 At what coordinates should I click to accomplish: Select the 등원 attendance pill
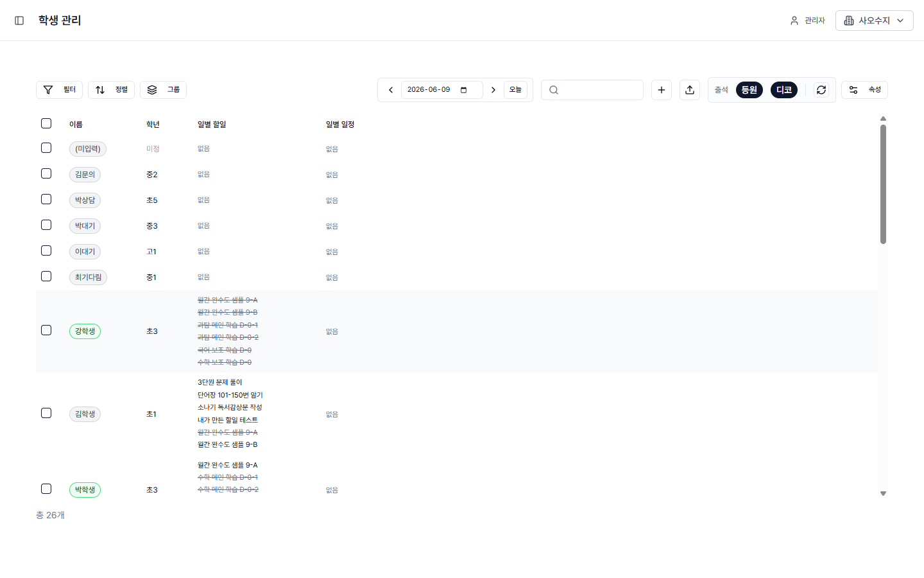click(749, 90)
